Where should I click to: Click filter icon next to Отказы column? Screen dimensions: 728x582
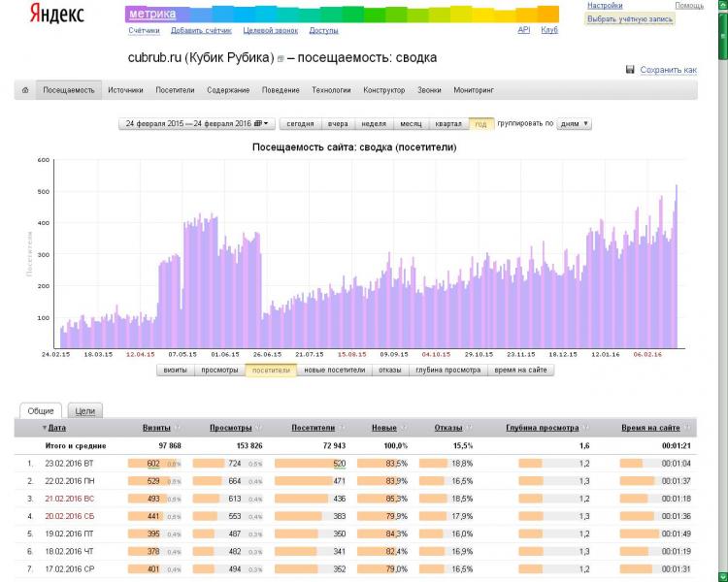tap(469, 428)
